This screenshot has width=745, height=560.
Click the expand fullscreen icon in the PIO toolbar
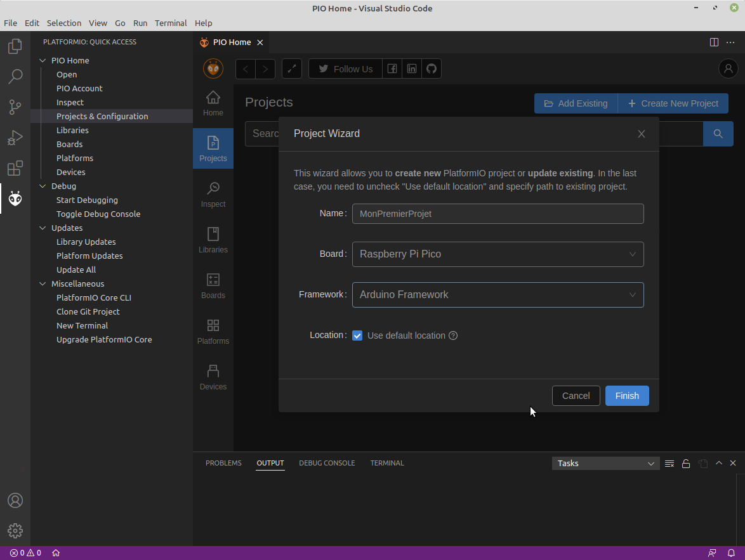(x=292, y=69)
